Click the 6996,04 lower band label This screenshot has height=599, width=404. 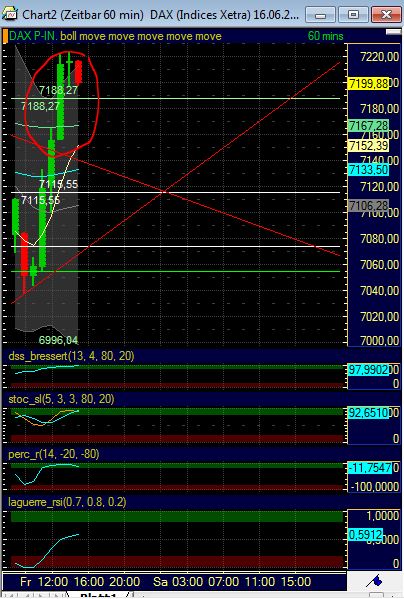58,340
